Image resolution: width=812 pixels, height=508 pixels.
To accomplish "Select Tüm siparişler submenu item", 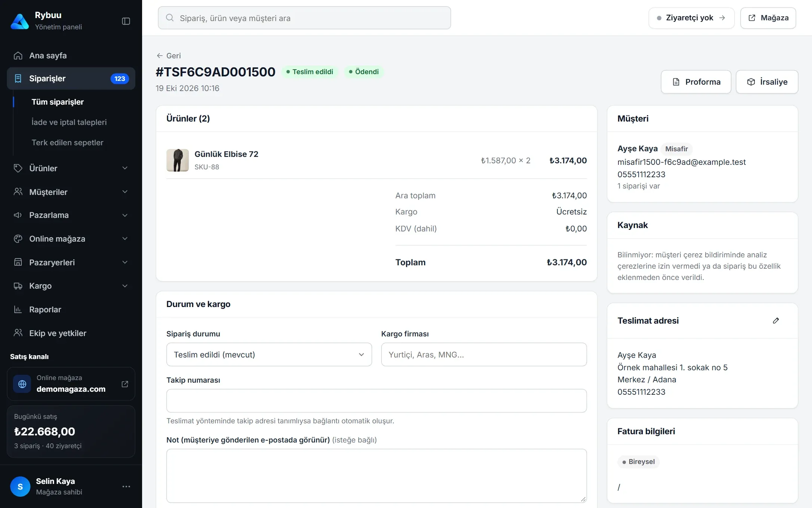I will coord(58,102).
